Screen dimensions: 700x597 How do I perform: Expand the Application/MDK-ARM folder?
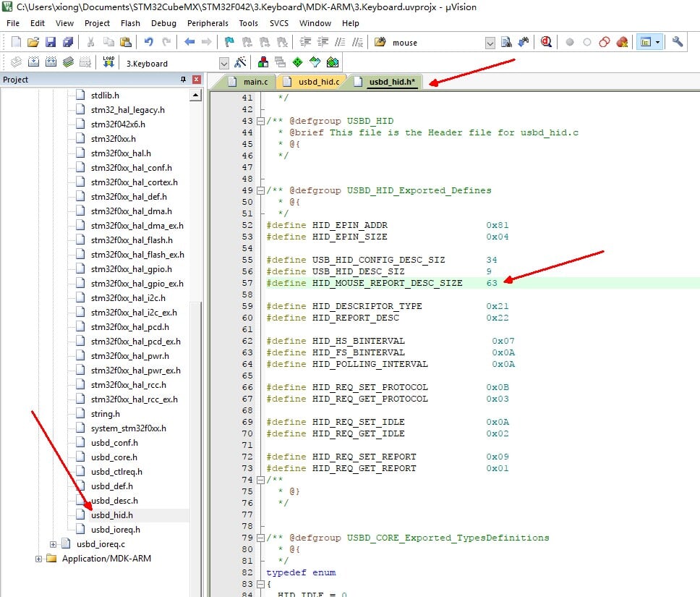(39, 559)
